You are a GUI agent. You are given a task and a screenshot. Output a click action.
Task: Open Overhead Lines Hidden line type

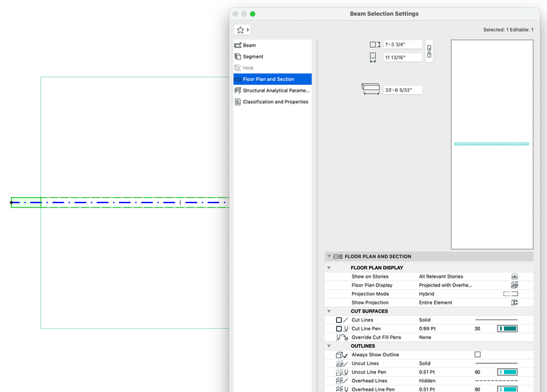427,381
